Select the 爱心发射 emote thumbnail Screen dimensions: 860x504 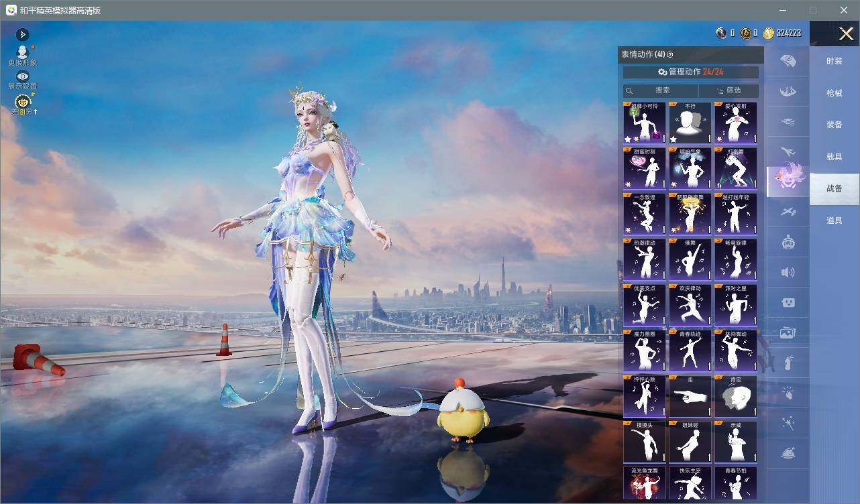point(735,123)
